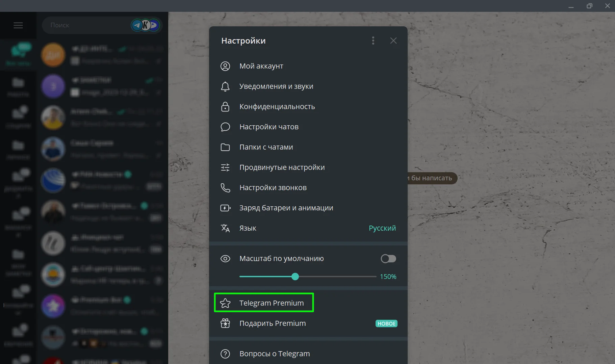Open the three-dot menu in Настройки
The height and width of the screenshot is (364, 615).
(373, 41)
